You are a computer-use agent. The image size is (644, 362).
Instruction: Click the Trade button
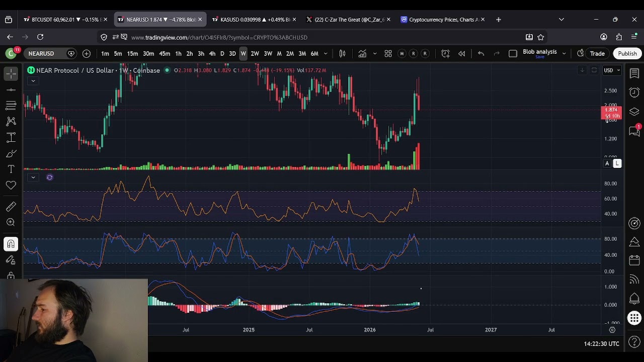click(x=597, y=54)
